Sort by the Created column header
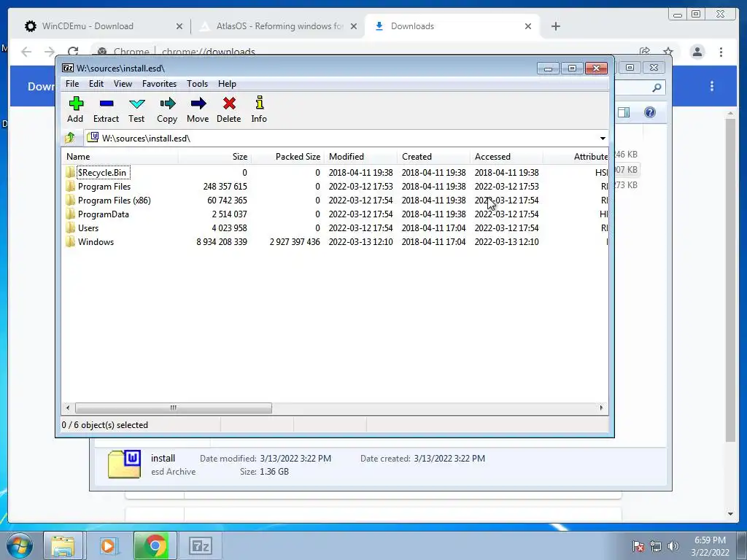The width and height of the screenshot is (747, 560). point(433,156)
